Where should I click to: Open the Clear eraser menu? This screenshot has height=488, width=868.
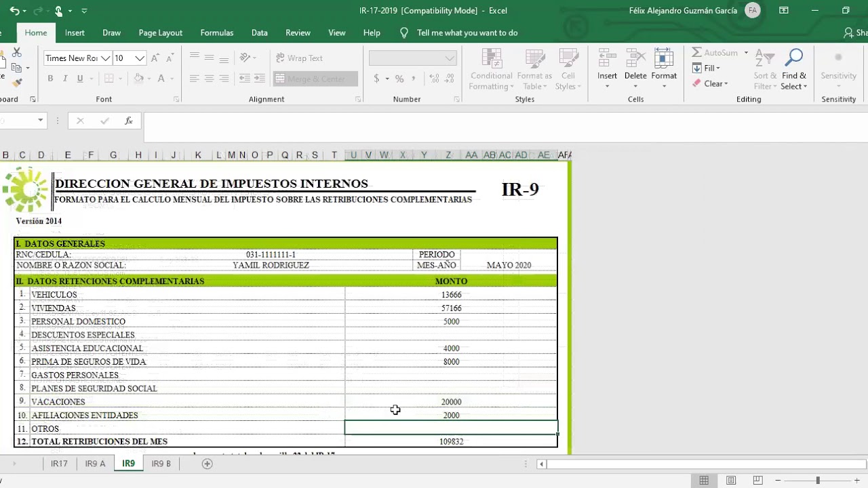[710, 83]
